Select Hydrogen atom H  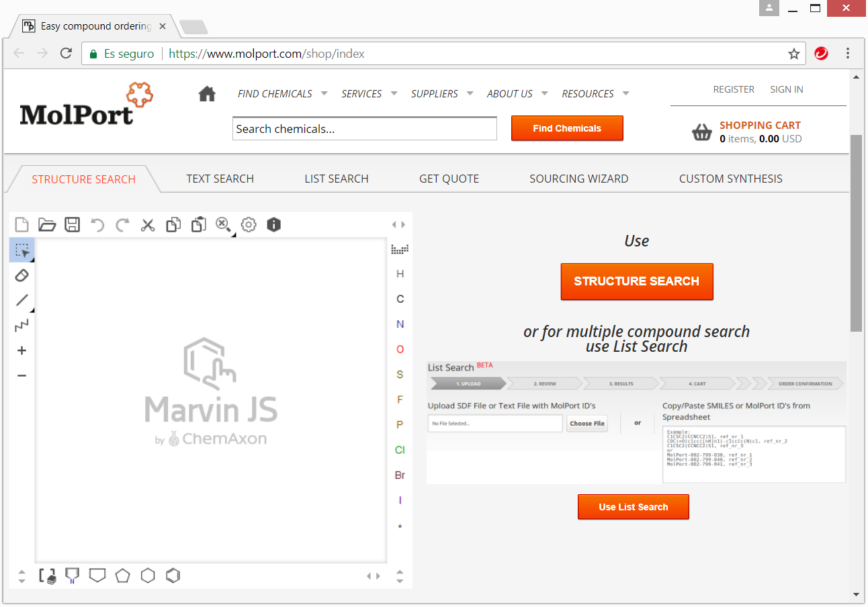400,274
